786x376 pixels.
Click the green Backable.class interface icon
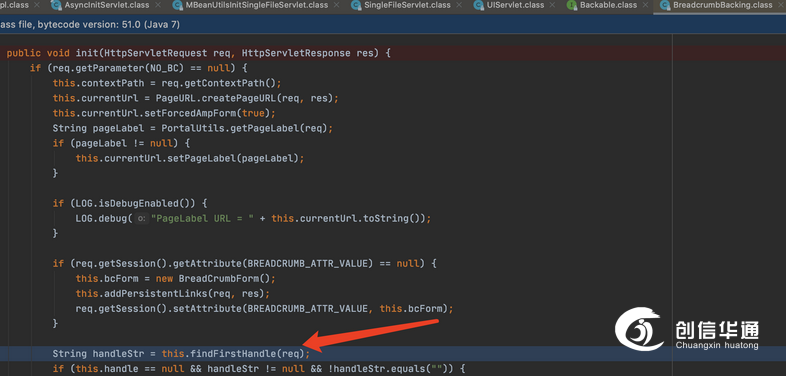click(x=571, y=6)
